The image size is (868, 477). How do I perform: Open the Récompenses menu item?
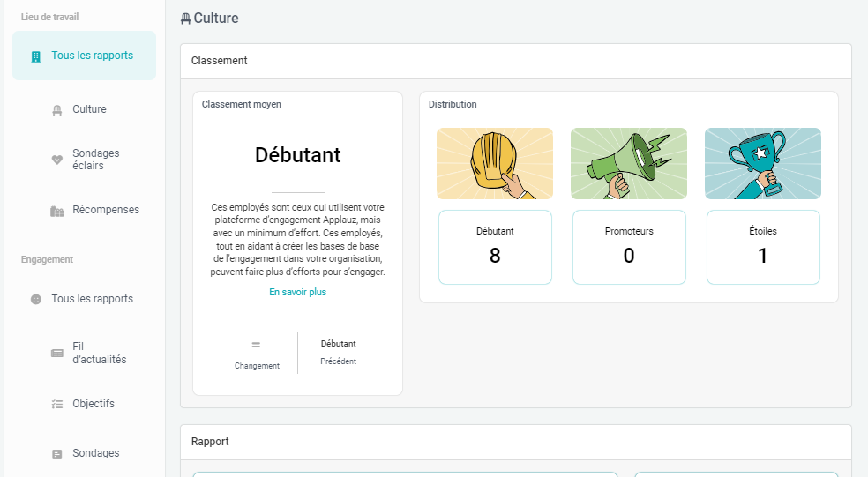pos(106,210)
